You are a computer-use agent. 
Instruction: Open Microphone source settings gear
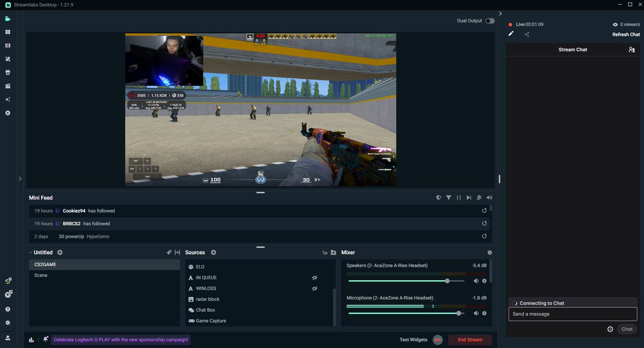(x=484, y=313)
